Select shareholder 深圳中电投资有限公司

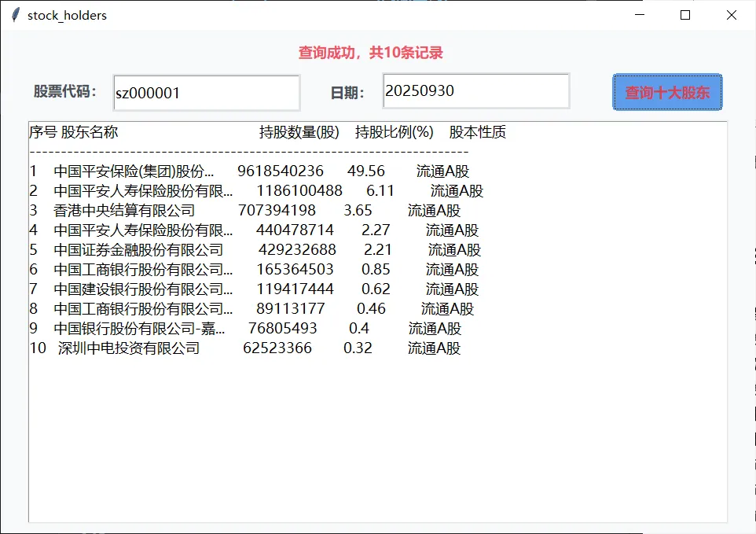pos(129,348)
